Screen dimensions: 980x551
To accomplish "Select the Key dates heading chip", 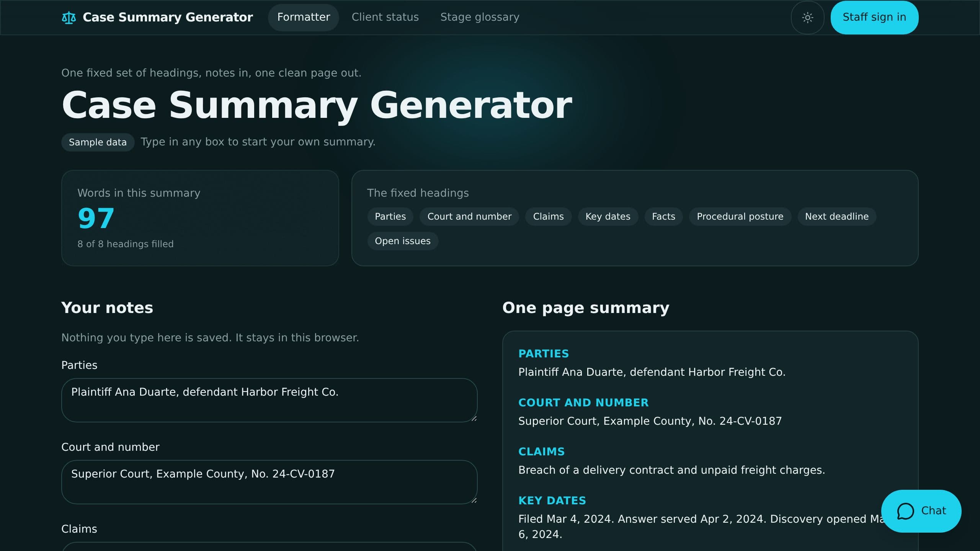I will (x=608, y=217).
